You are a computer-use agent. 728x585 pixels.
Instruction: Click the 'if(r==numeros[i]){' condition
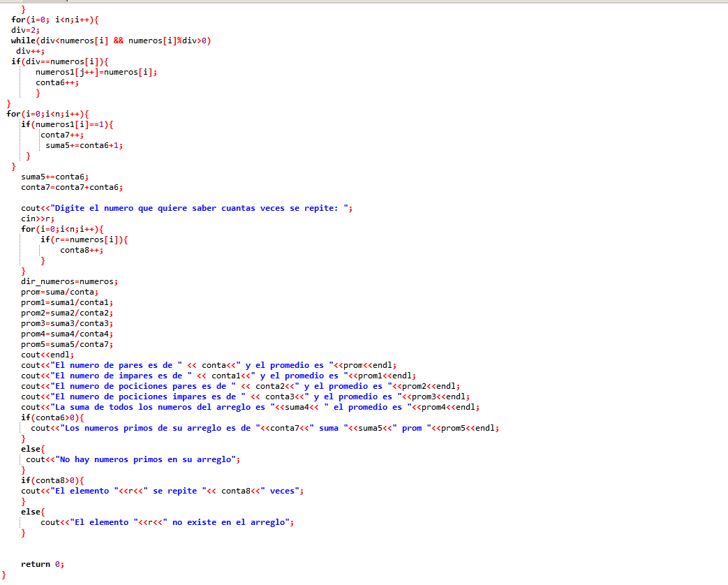[x=84, y=239]
